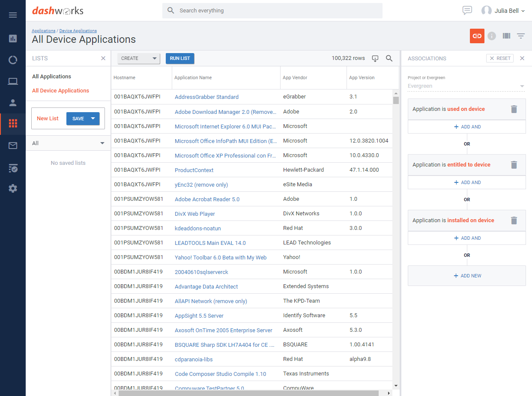This screenshot has height=396, width=532.
Task: Open the Projects checklist sidebar icon
Action: tap(13, 168)
